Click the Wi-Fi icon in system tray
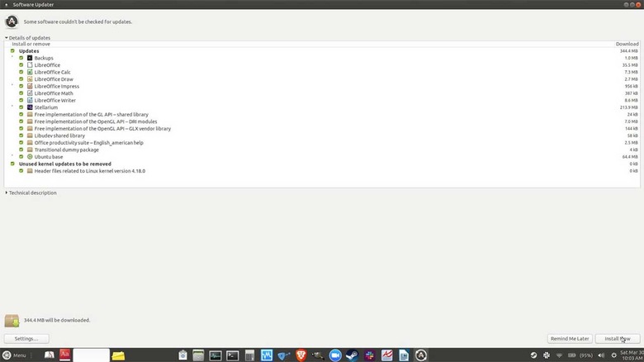This screenshot has height=362, width=644. (559, 355)
